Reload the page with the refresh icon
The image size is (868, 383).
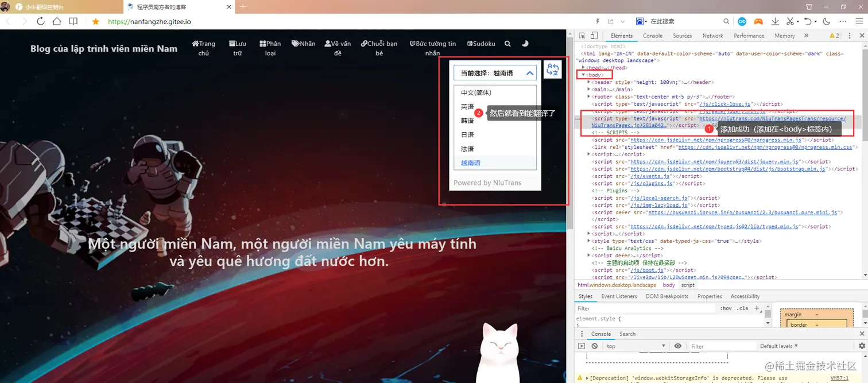pos(41,21)
